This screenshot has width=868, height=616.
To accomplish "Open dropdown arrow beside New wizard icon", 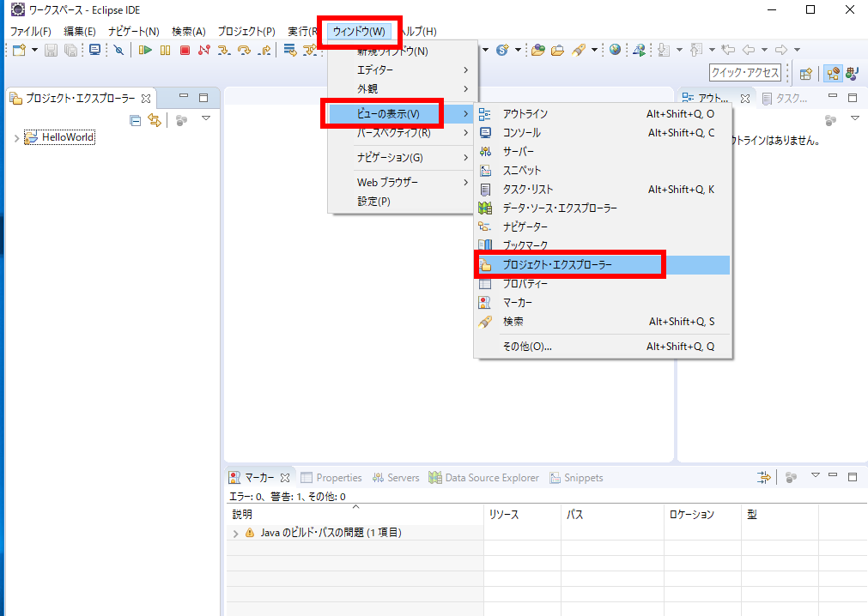I will pyautogui.click(x=35, y=50).
